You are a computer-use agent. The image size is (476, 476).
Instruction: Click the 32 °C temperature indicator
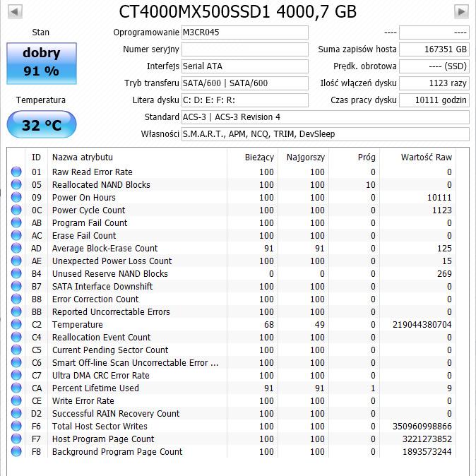click(x=42, y=124)
